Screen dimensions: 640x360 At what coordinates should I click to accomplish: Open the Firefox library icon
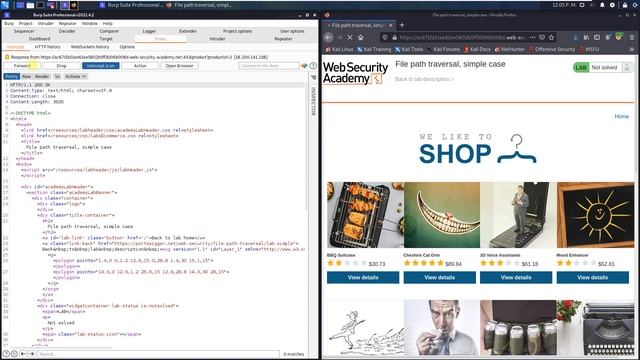click(586, 37)
